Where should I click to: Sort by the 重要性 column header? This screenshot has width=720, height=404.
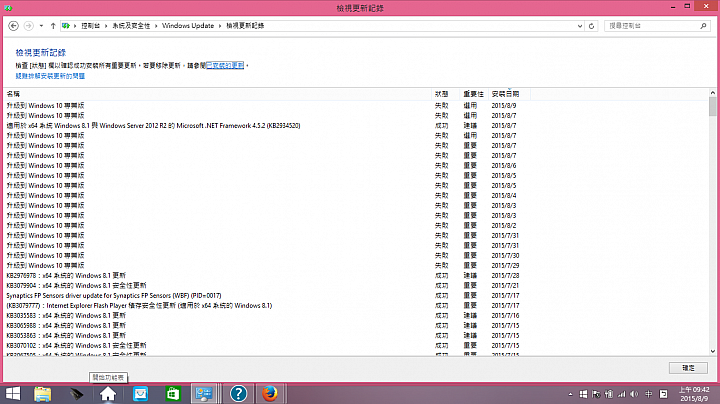click(473, 94)
